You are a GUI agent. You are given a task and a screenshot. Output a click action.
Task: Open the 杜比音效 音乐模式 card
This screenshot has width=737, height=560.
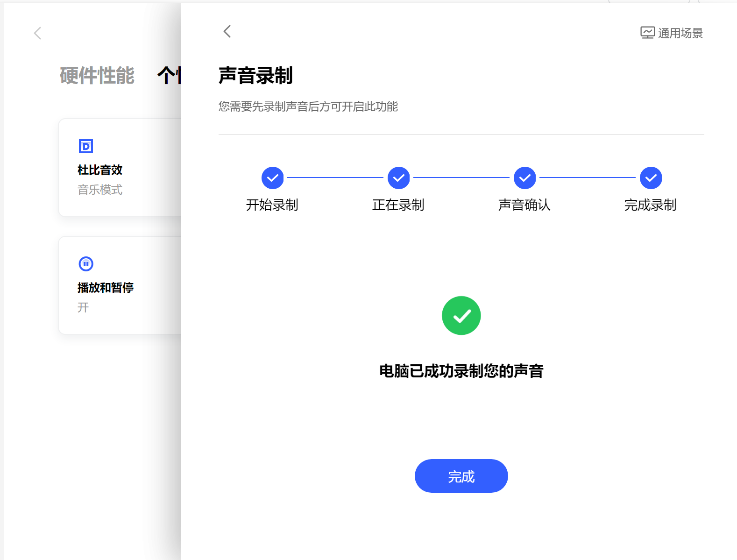click(120, 168)
